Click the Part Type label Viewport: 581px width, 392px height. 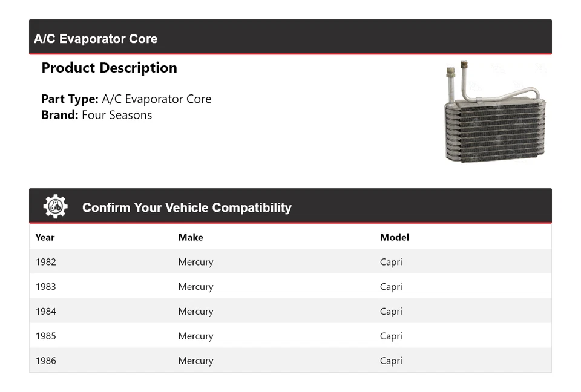click(70, 99)
